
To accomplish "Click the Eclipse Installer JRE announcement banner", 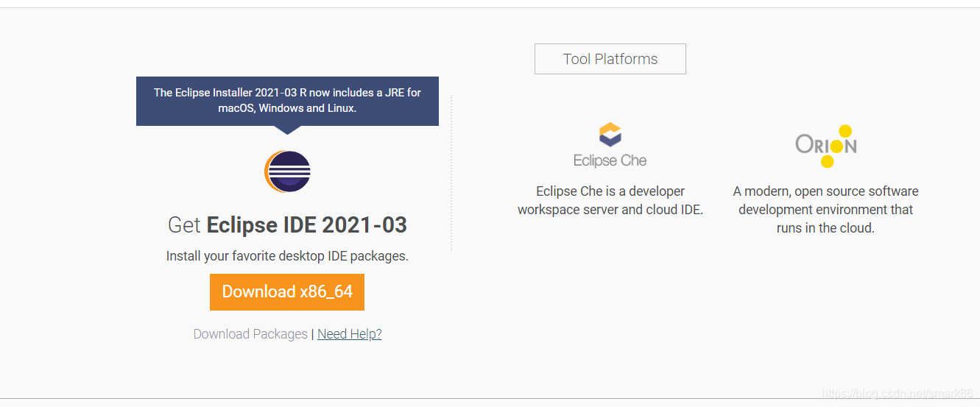I will pyautogui.click(x=287, y=101).
